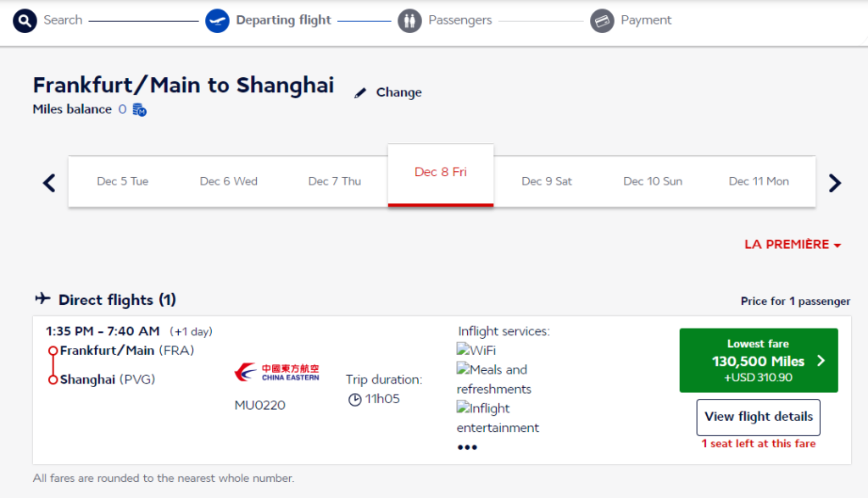Switch to the Dec 5 Tue date tab

pos(122,180)
